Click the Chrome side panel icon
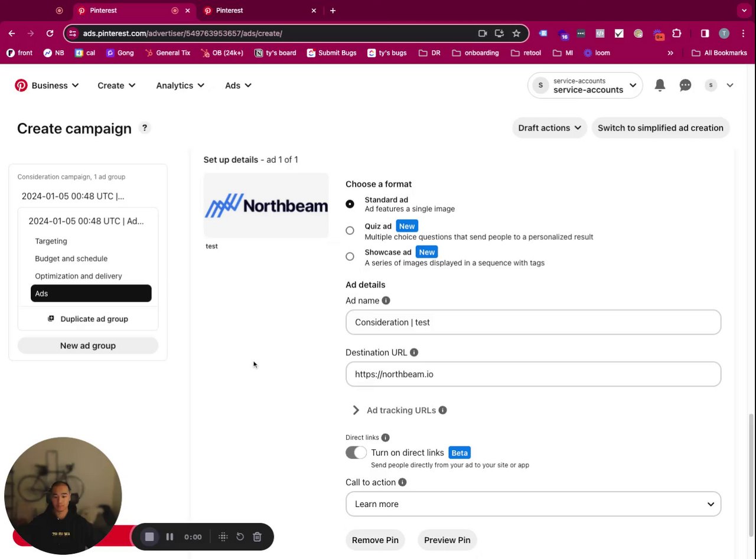 click(705, 34)
